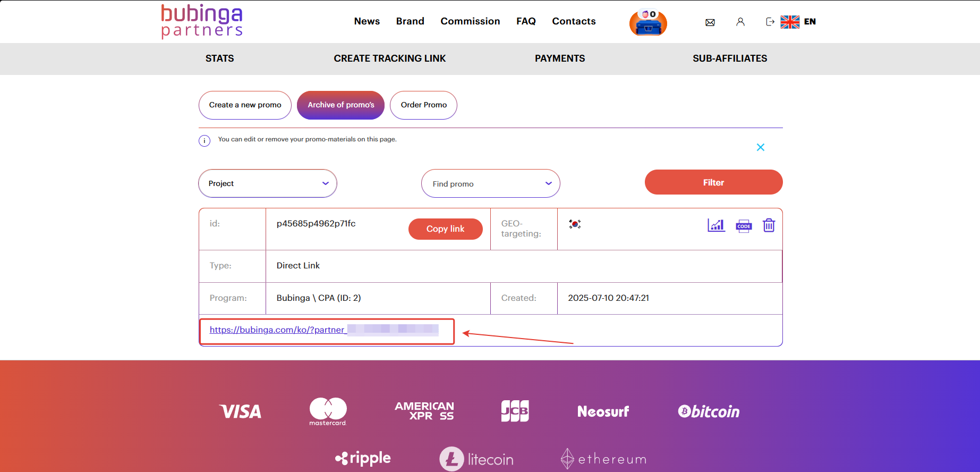Open the mail envelope icon
This screenshot has height=472, width=980.
click(710, 22)
